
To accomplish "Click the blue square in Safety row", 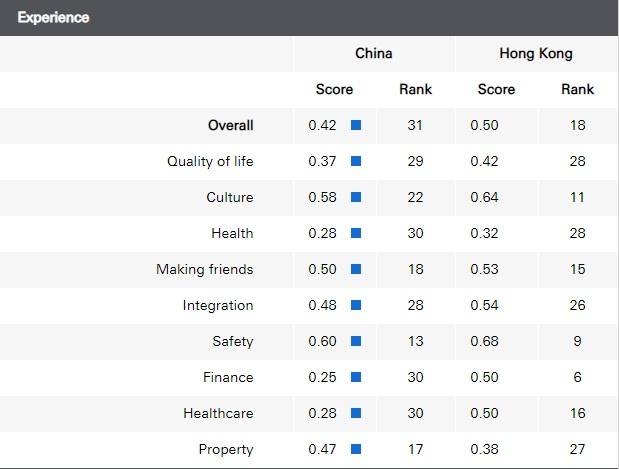I will pos(356,342).
